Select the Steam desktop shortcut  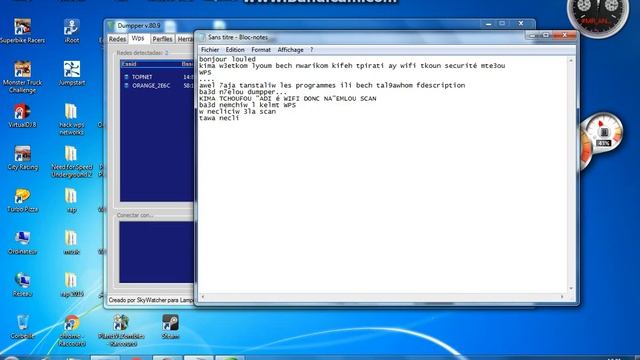[x=170, y=327]
